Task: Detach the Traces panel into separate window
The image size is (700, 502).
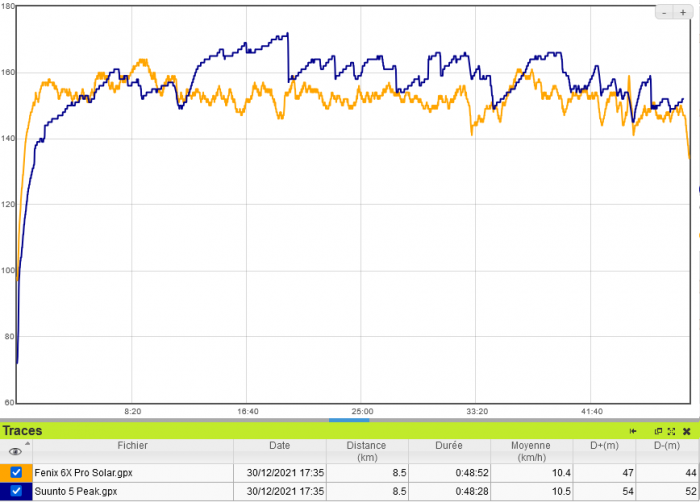Action: pos(659,431)
